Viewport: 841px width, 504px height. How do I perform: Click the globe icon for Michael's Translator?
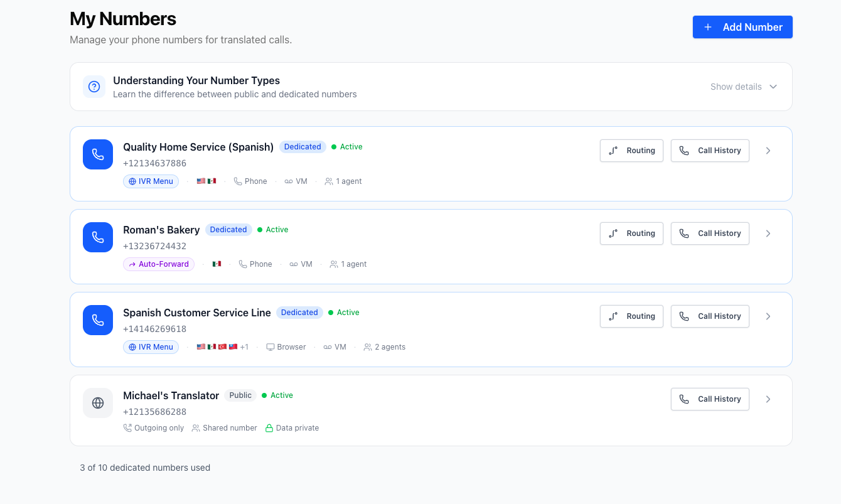pyautogui.click(x=98, y=403)
